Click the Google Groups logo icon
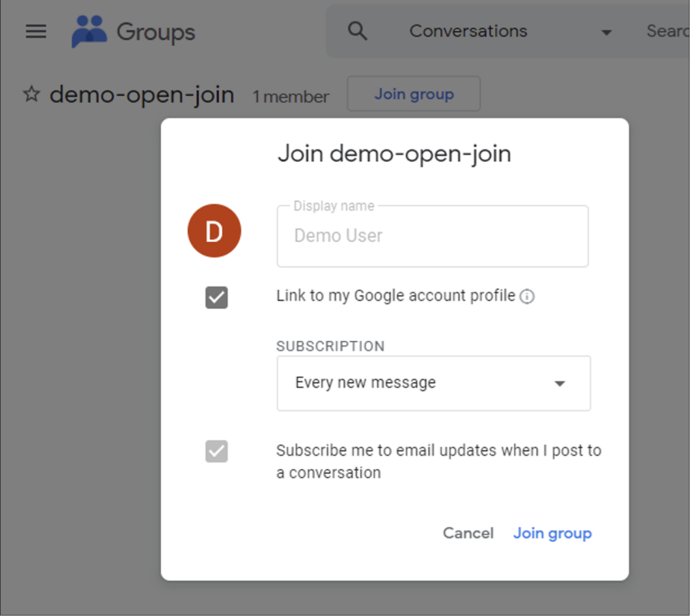This screenshot has width=690, height=616. click(x=90, y=31)
